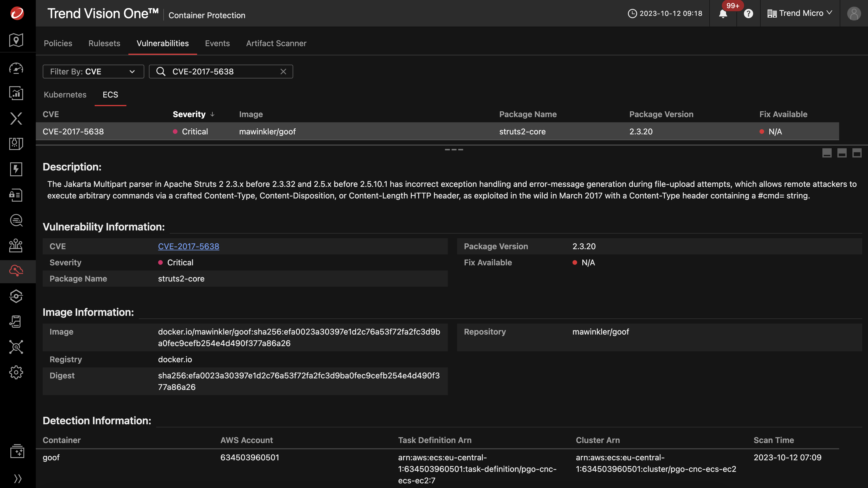Click the Fix Available column header
Viewport: 868px width, 488px height.
783,114
